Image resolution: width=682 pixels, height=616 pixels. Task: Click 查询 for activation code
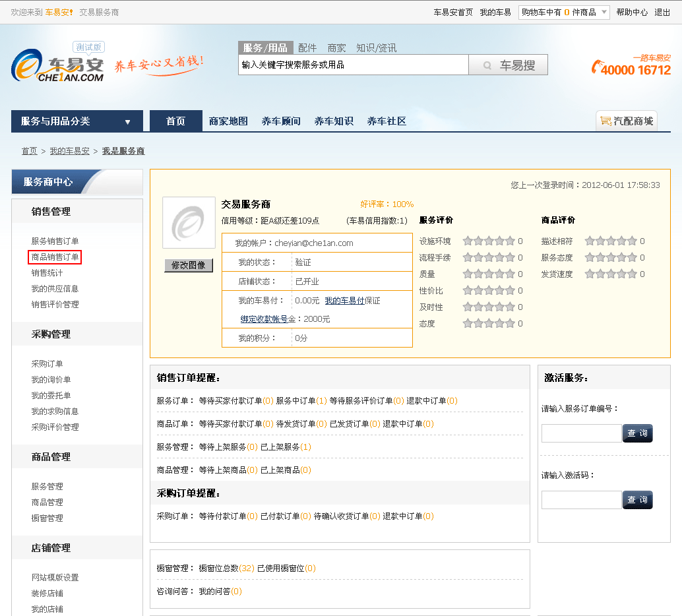pos(638,500)
